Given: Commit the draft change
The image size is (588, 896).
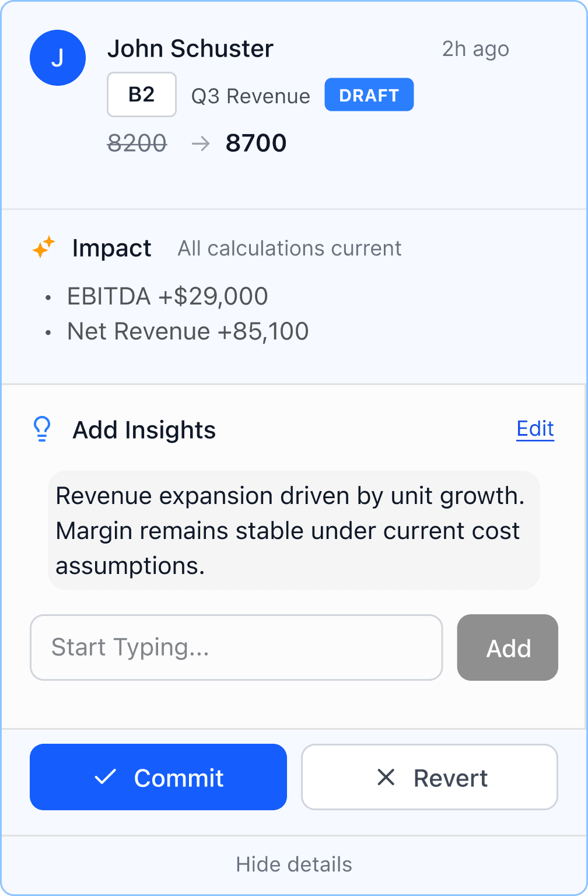Looking at the screenshot, I should coord(158,777).
